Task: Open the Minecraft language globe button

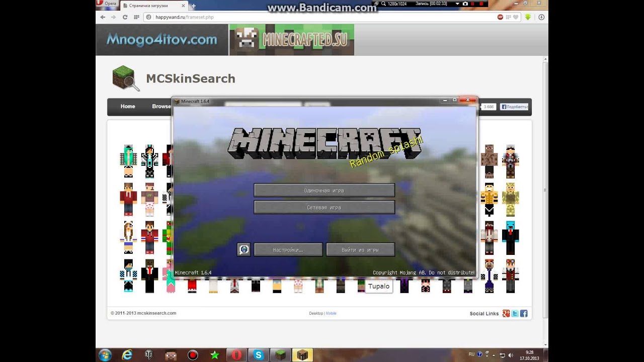Action: 244,249
